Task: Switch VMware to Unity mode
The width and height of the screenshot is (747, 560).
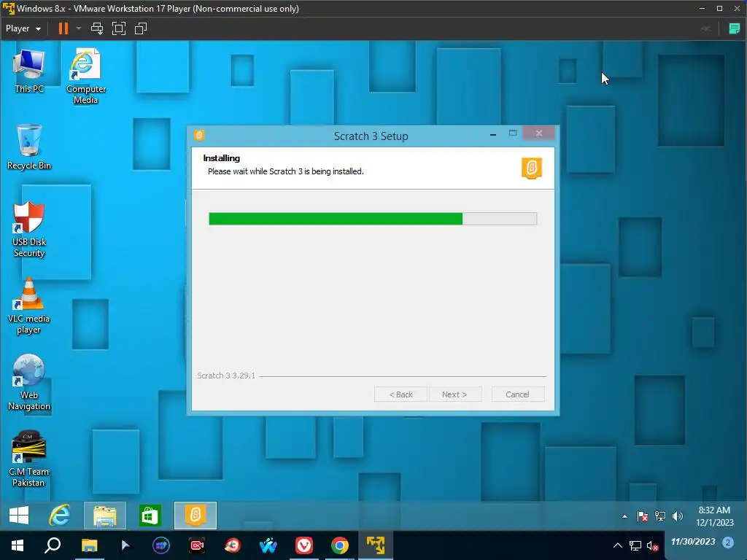Action: click(141, 28)
